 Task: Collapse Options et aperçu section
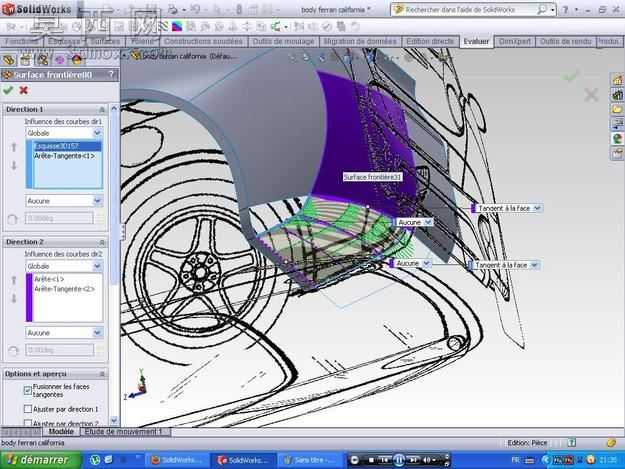point(102,374)
